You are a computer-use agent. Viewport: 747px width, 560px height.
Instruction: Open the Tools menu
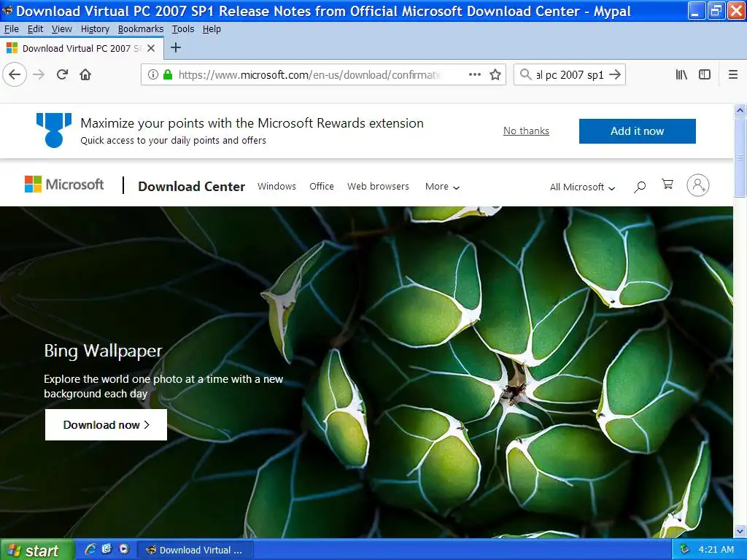183,29
